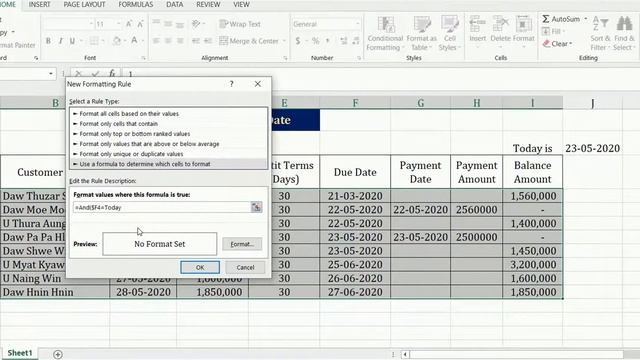Select 'Format only cells that contain' rule
Screen dimensions: 640x360
[x=169, y=124]
